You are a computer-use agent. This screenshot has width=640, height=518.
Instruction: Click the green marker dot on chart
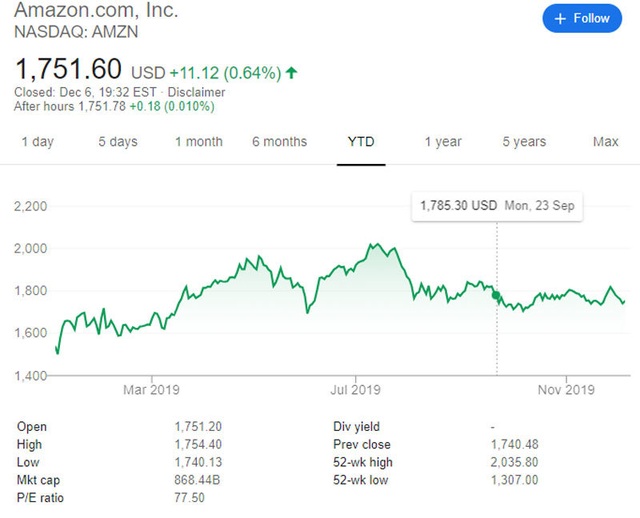point(496,295)
